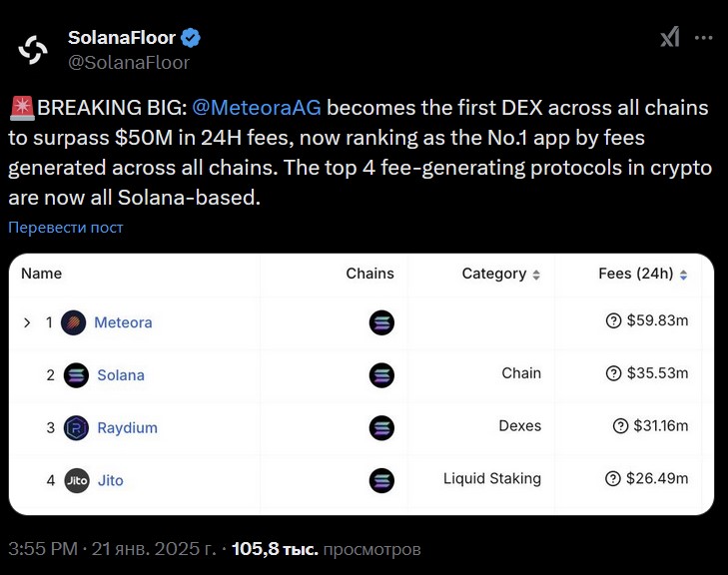This screenshot has width=728, height=575.
Task: Click the Jito logo icon
Action: click(77, 480)
